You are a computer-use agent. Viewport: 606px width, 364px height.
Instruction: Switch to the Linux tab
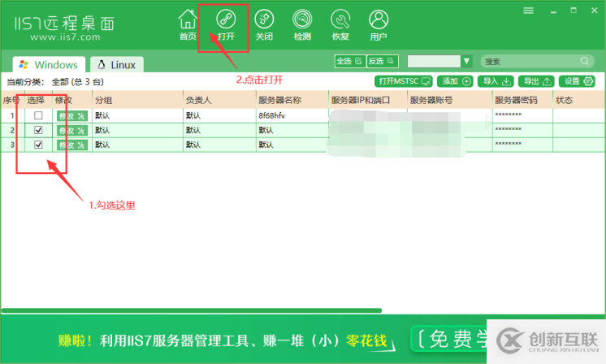pos(117,64)
